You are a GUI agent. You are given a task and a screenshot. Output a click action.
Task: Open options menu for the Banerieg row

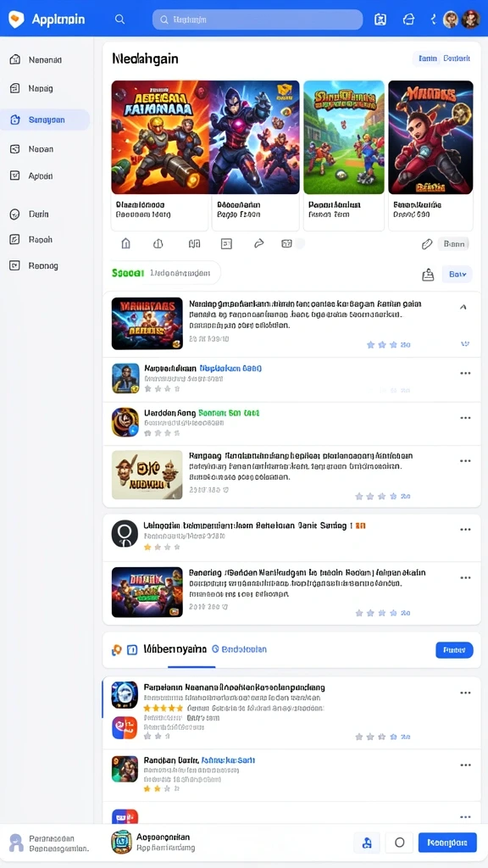465,577
